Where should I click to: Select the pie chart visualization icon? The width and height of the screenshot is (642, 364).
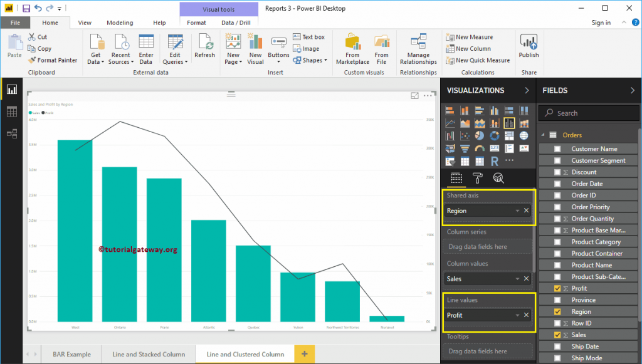[x=479, y=135]
